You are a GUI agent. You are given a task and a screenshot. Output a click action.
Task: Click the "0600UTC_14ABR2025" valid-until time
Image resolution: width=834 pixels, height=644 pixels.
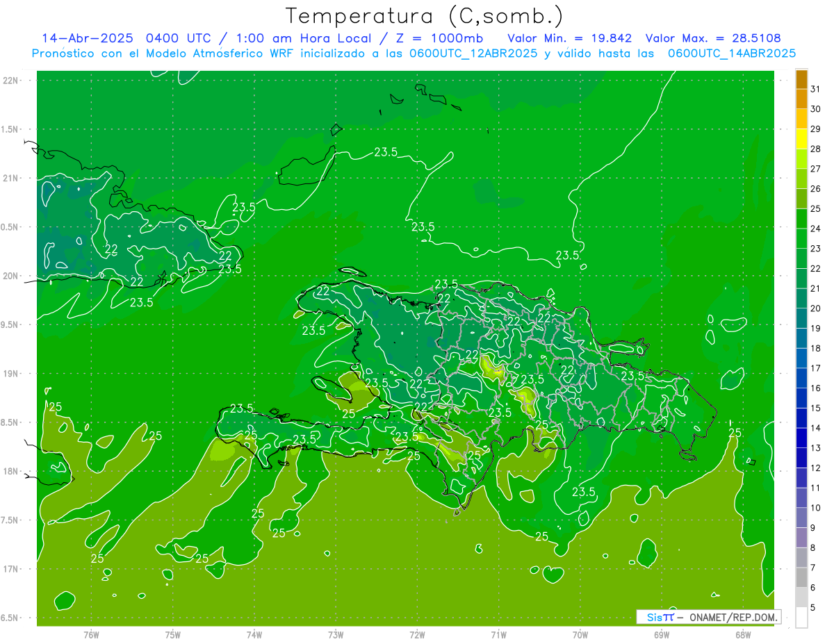[x=731, y=53]
